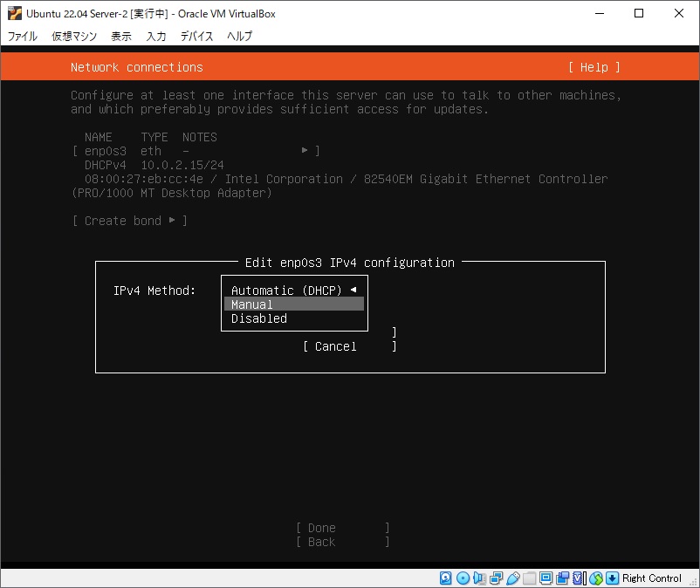Screen dimensions: 700x588
Task: Click the audio status icon
Action: pos(479,578)
